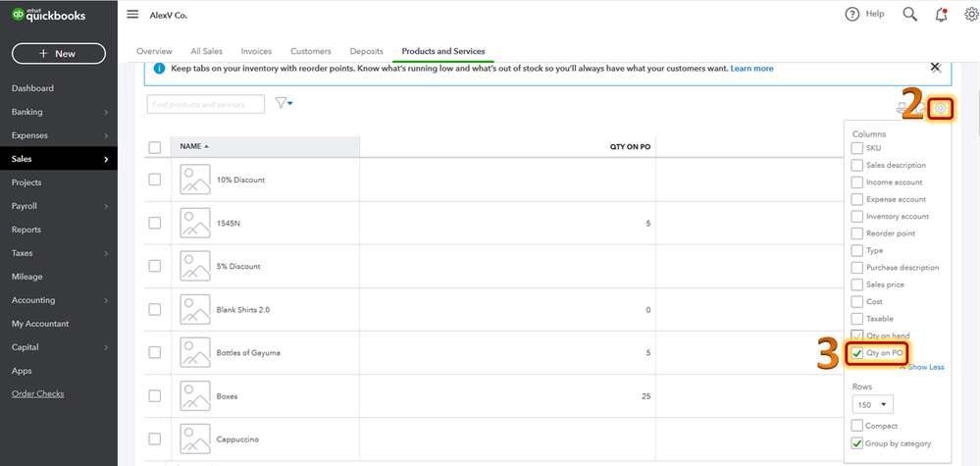Click the Blank Shirts 2.0 image placeholder
Viewport: 980px width, 466px height.
pyautogui.click(x=195, y=309)
